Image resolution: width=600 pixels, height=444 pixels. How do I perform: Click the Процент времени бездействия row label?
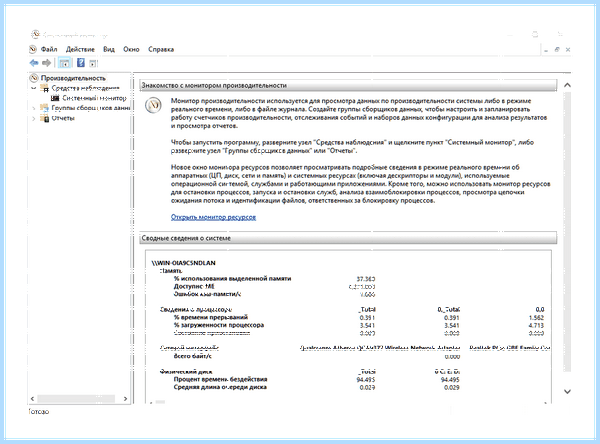220,379
